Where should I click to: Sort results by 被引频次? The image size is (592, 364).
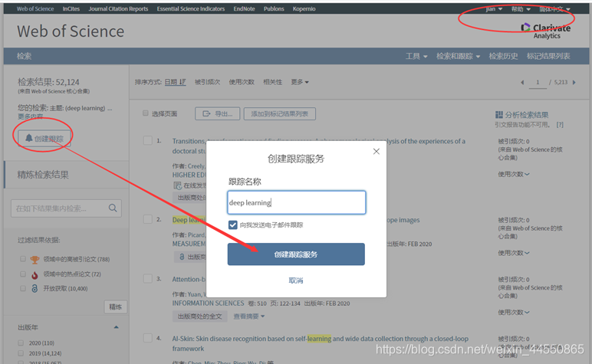pos(207,82)
